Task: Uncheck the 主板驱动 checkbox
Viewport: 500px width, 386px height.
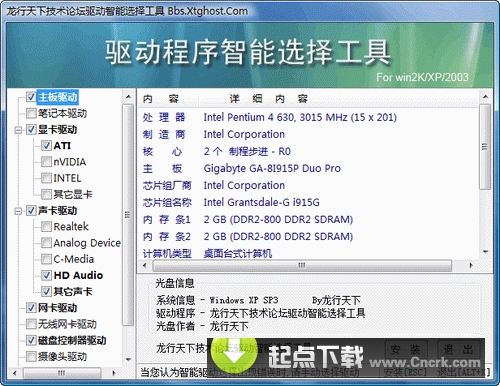Action: pyautogui.click(x=31, y=97)
